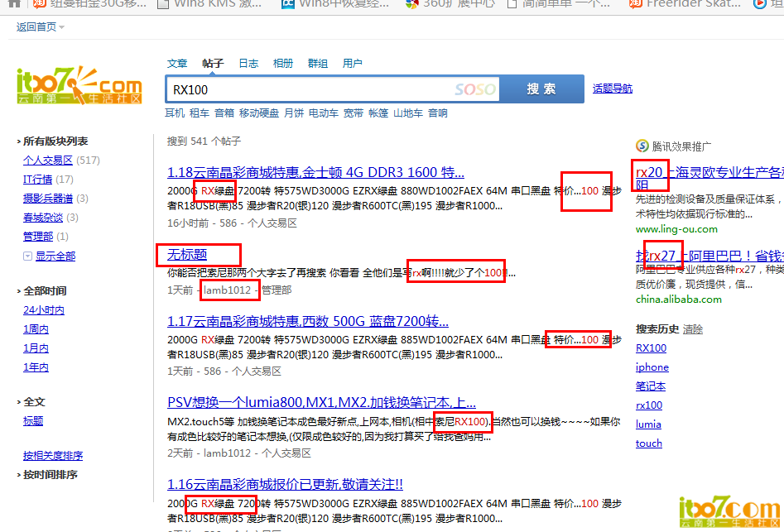
Task: Click china.alibaba.com ad URL
Action: (x=679, y=300)
